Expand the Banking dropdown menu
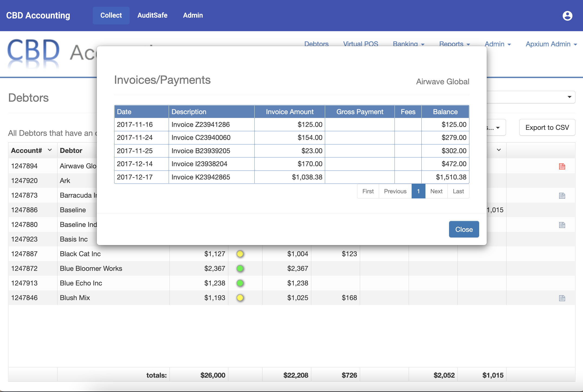The height and width of the screenshot is (392, 583). (409, 43)
